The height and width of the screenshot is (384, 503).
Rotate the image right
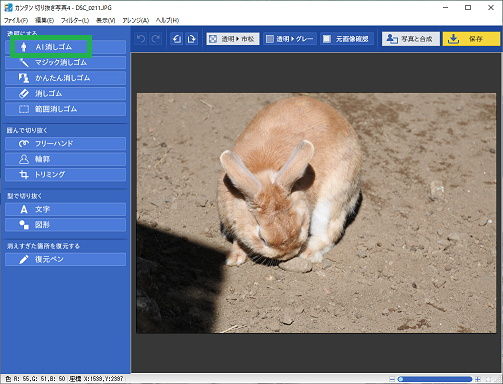click(192, 39)
